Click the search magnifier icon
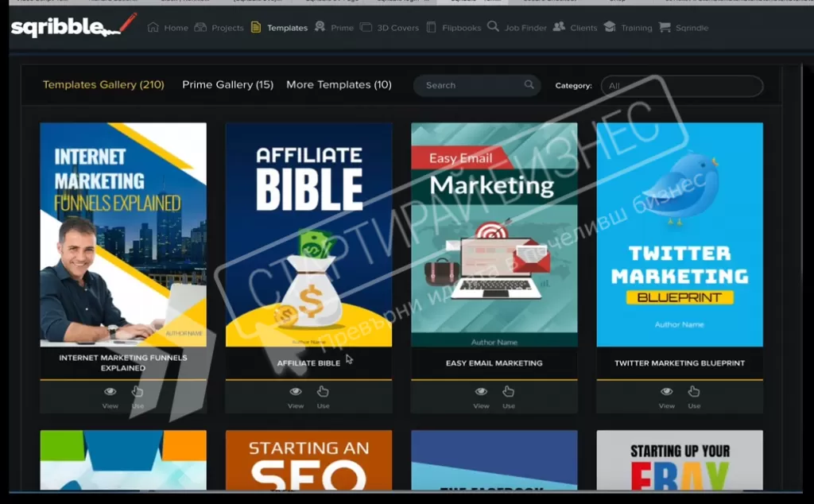 [x=529, y=84]
